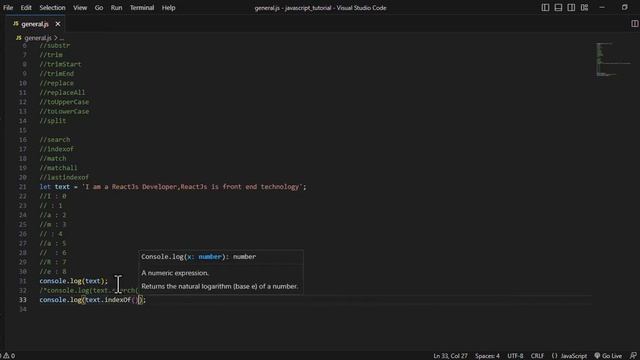
Task: Click console.log(text.indexOf line 33
Action: 93,300
